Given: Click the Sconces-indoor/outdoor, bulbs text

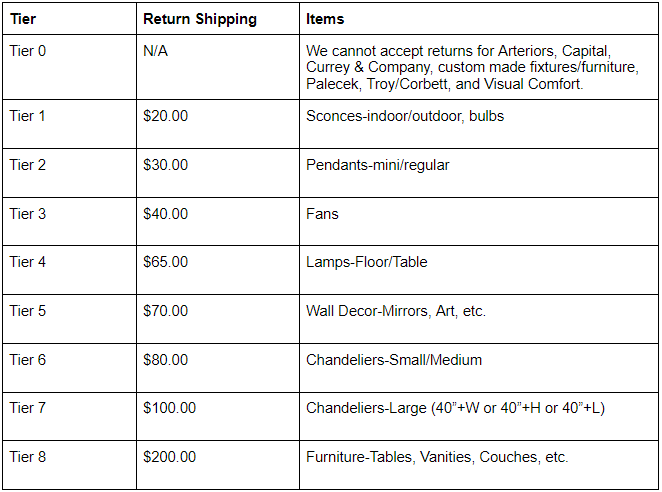Looking at the screenshot, I should [405, 116].
